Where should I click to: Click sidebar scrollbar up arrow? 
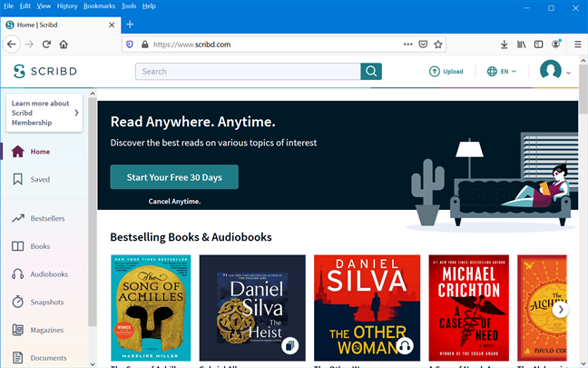(93, 94)
